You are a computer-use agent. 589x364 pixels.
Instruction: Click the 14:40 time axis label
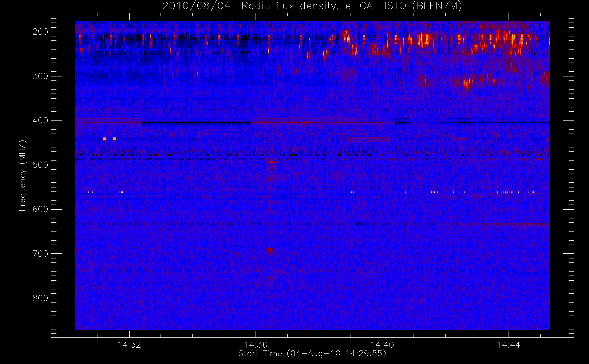tap(382, 345)
